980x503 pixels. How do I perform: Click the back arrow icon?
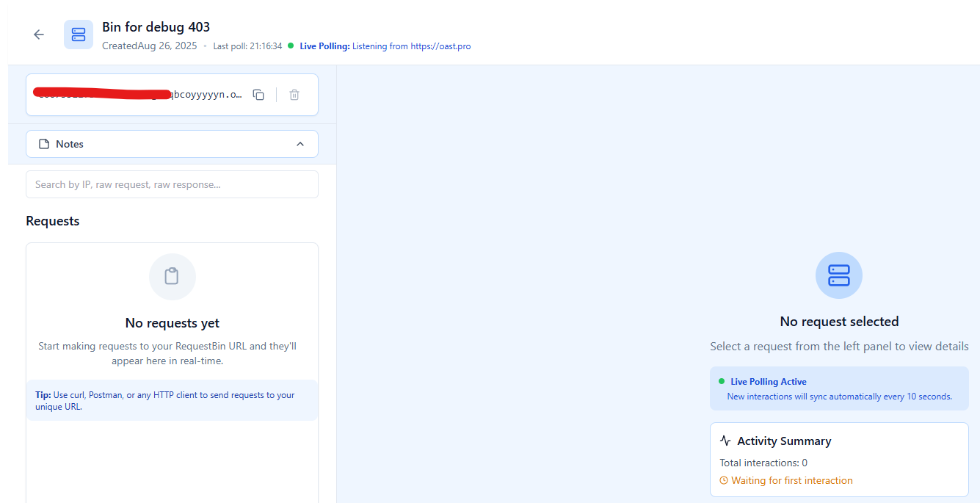[x=39, y=35]
